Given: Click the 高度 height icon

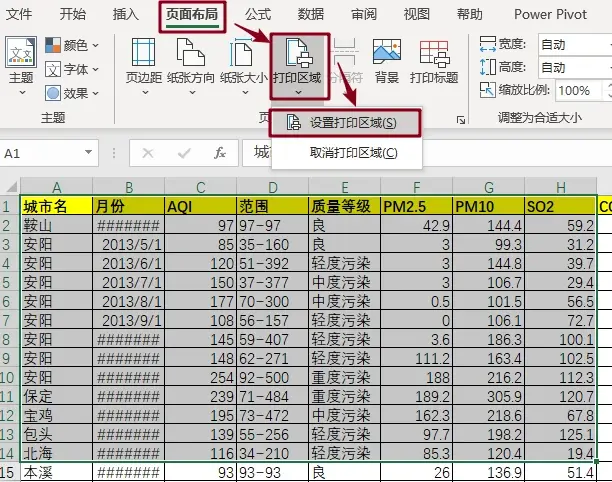Looking at the screenshot, I should click(487, 67).
